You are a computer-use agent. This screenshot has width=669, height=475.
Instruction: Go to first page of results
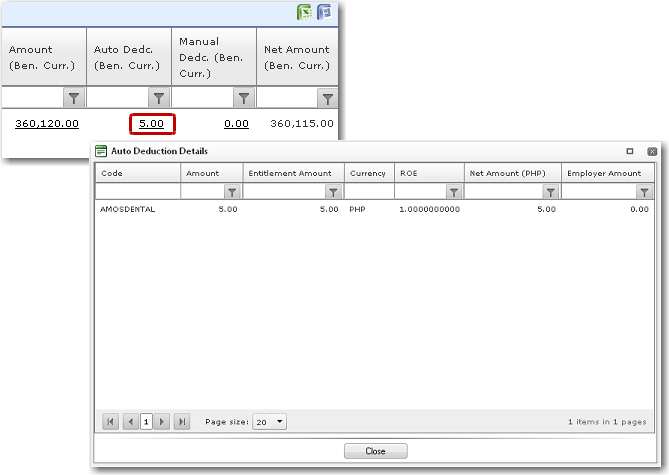pos(110,422)
